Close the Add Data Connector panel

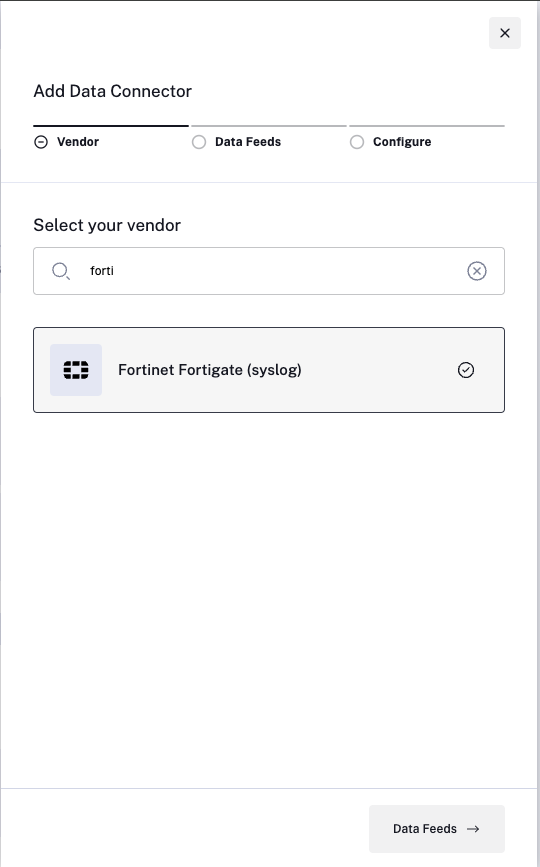coord(505,33)
